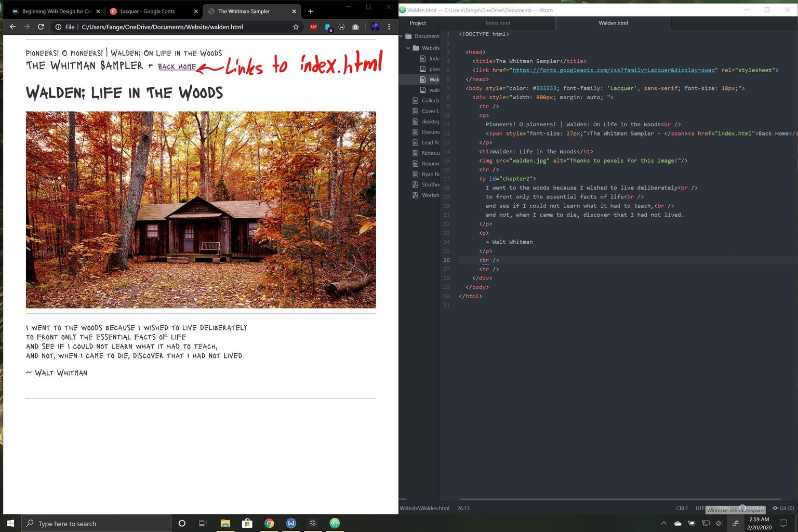Screen dimensions: 798x532
Task: Collapse the Documents folder in tree
Action: (x=401, y=36)
